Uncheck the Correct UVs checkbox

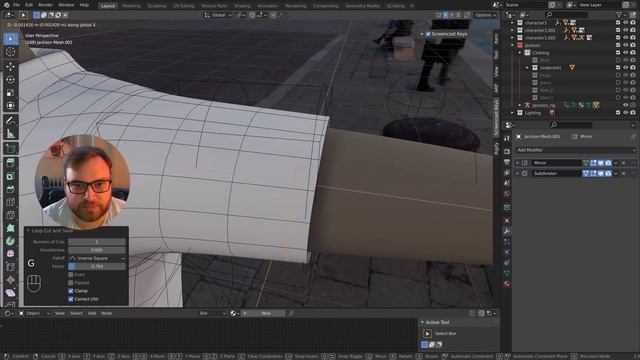point(71,299)
